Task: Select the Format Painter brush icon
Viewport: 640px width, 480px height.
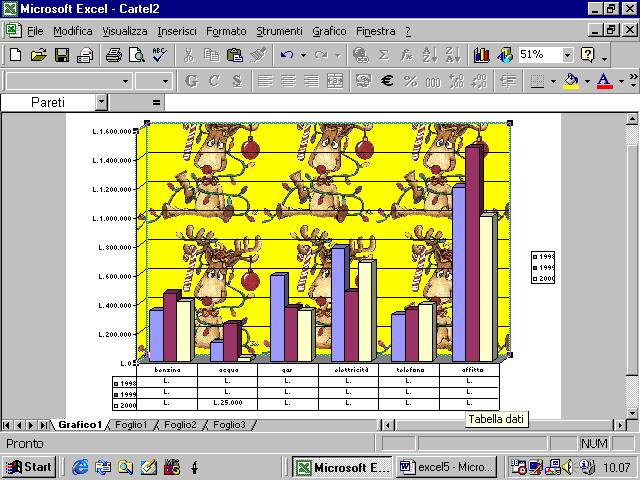Action: point(258,55)
